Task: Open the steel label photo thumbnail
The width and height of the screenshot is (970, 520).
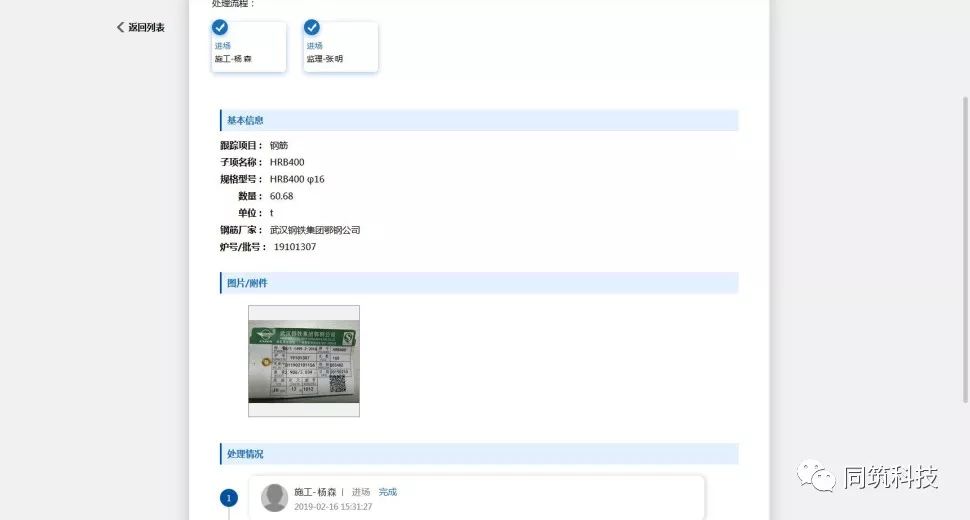Action: 304,361
